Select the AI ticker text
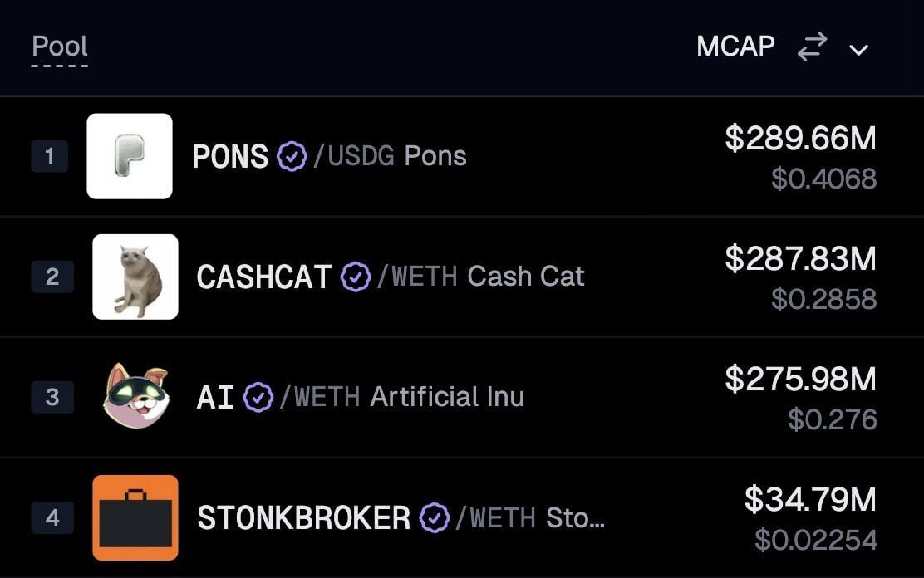The width and height of the screenshot is (924, 578). (x=215, y=397)
